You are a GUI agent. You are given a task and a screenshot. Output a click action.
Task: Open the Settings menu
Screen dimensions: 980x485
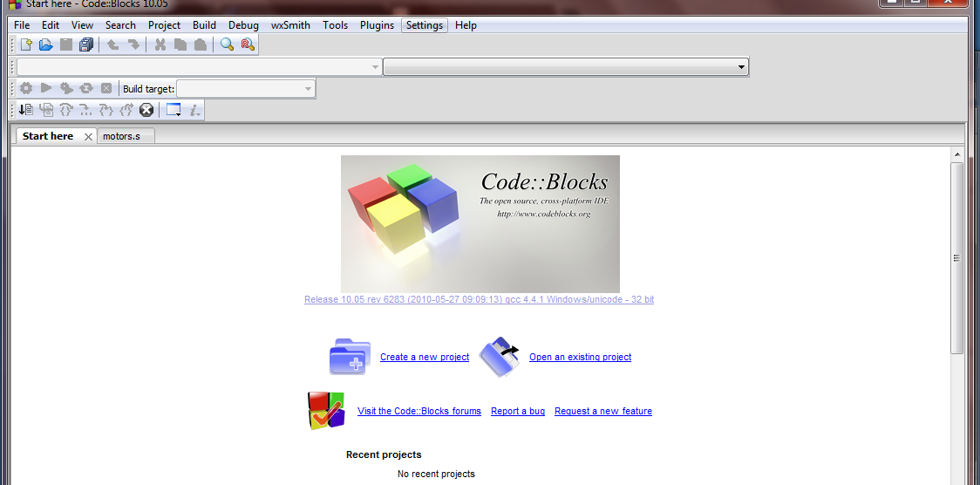[425, 25]
